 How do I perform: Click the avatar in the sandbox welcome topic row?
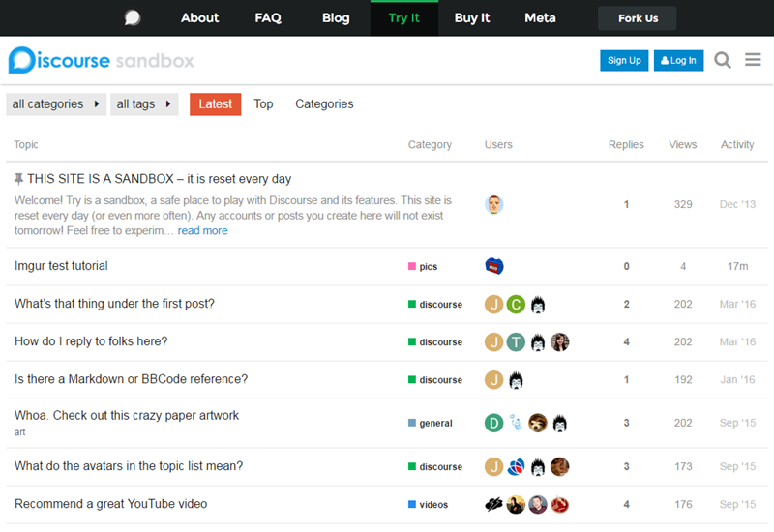493,204
